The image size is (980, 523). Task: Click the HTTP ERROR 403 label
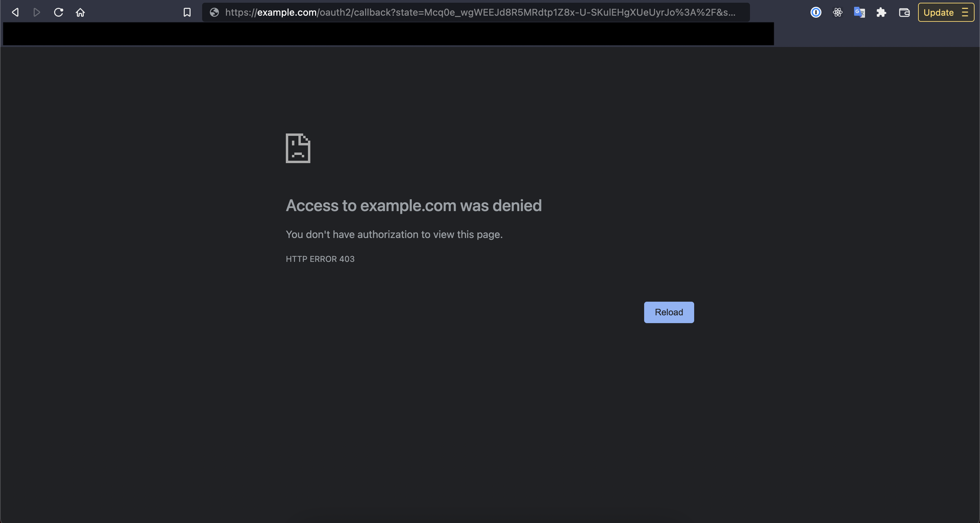[320, 259]
